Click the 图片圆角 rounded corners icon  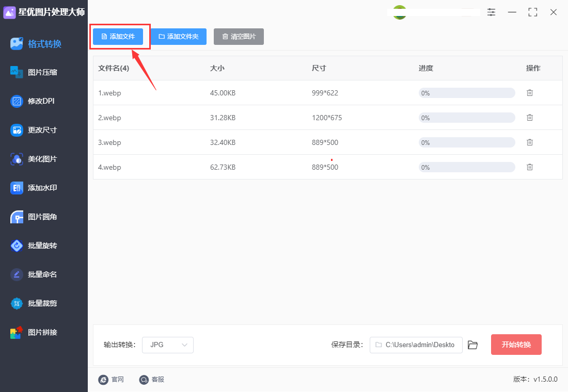pos(17,217)
